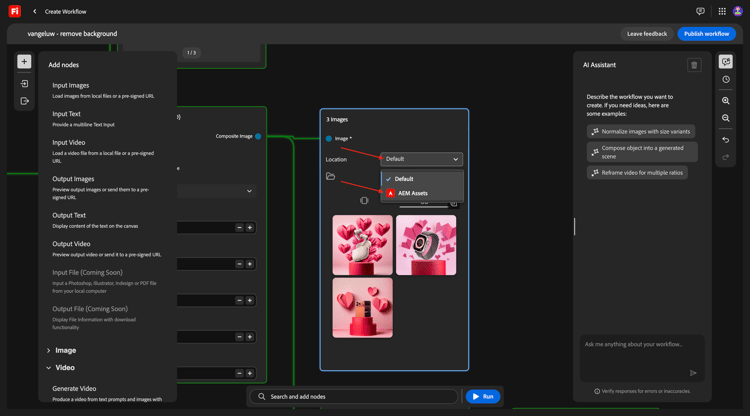Image resolution: width=750 pixels, height=416 pixels.
Task: Collapse the Video category
Action: (65, 368)
